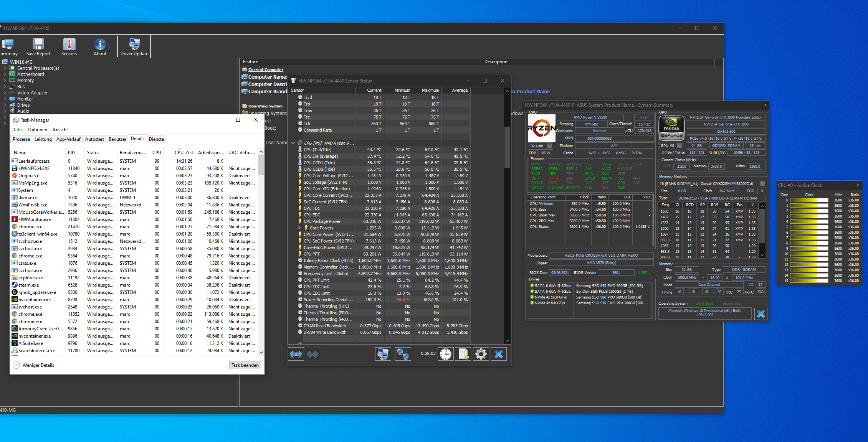This screenshot has height=442, width=868.
Task: Open the GPU #0 selector dropdown
Action: [680, 146]
